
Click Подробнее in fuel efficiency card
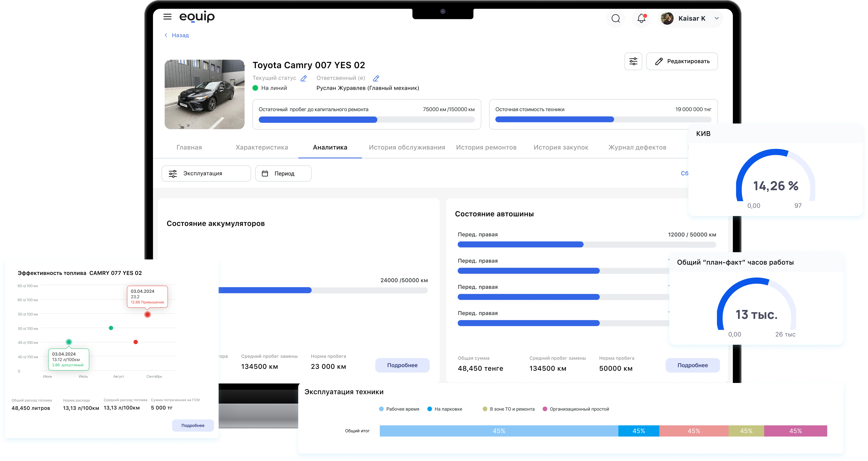[193, 426]
